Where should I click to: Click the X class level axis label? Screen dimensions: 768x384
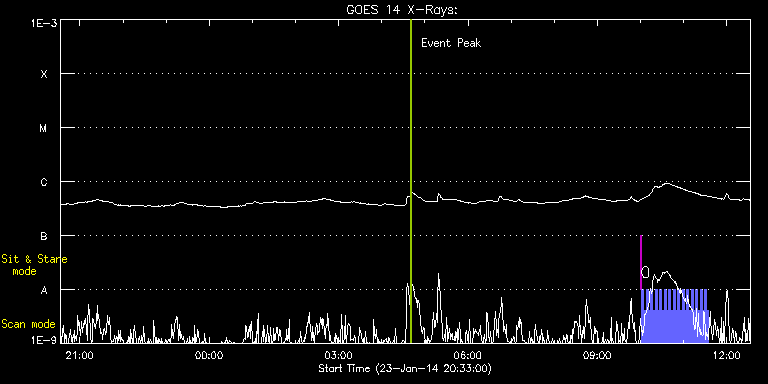tap(44, 74)
